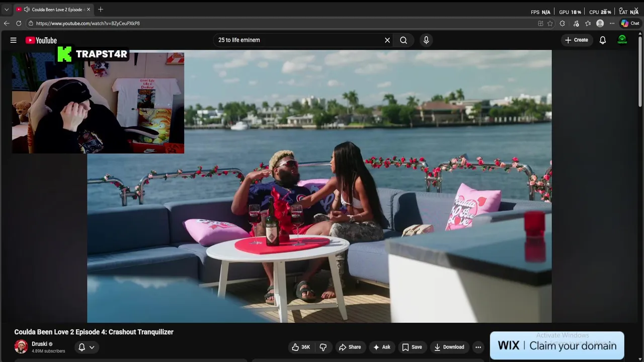644x362 pixels.
Task: Open the favorites list icon
Action: (x=588, y=23)
